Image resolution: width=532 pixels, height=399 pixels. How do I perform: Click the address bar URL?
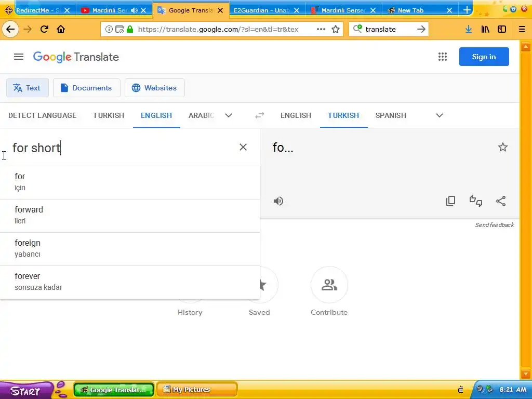click(218, 29)
